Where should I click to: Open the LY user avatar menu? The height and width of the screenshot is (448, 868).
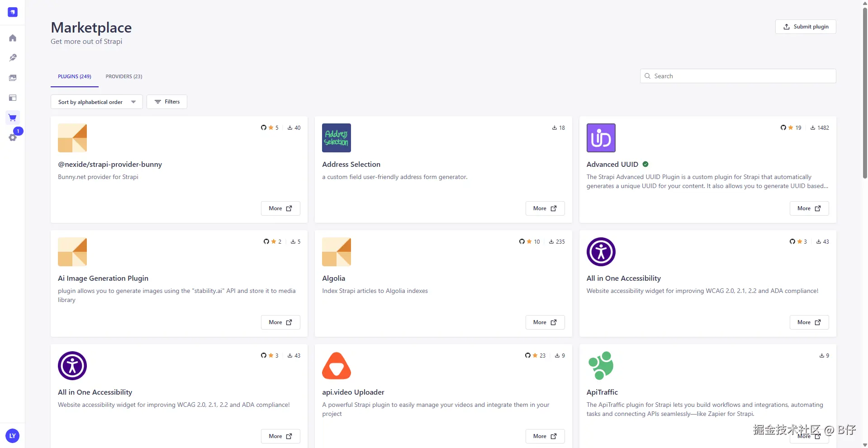click(x=12, y=436)
